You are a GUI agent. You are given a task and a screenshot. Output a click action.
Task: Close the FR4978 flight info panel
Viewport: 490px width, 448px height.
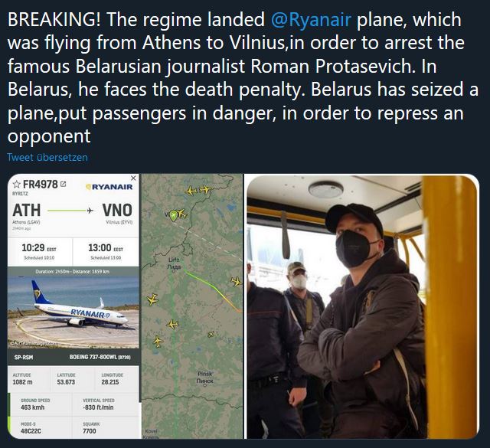click(x=133, y=178)
